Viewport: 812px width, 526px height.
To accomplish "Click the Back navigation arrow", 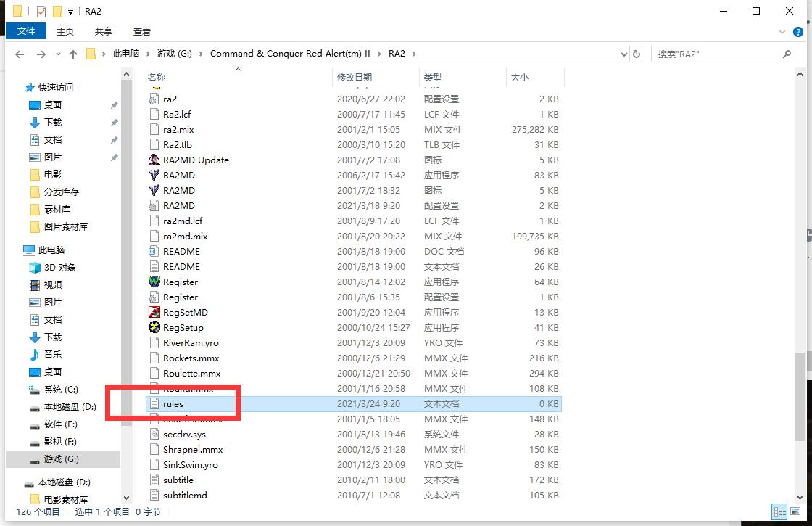I will (20, 54).
